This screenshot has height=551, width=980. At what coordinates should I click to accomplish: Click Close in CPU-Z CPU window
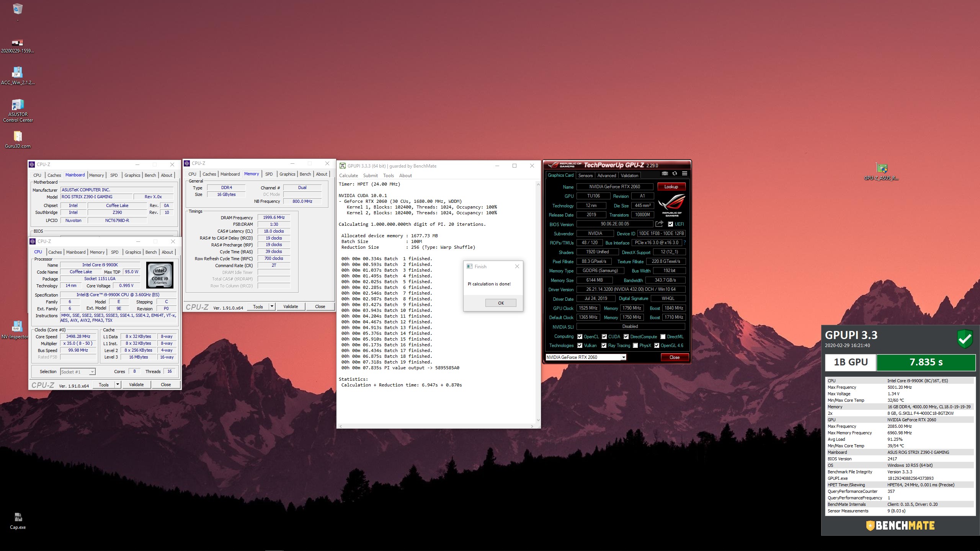click(x=166, y=385)
